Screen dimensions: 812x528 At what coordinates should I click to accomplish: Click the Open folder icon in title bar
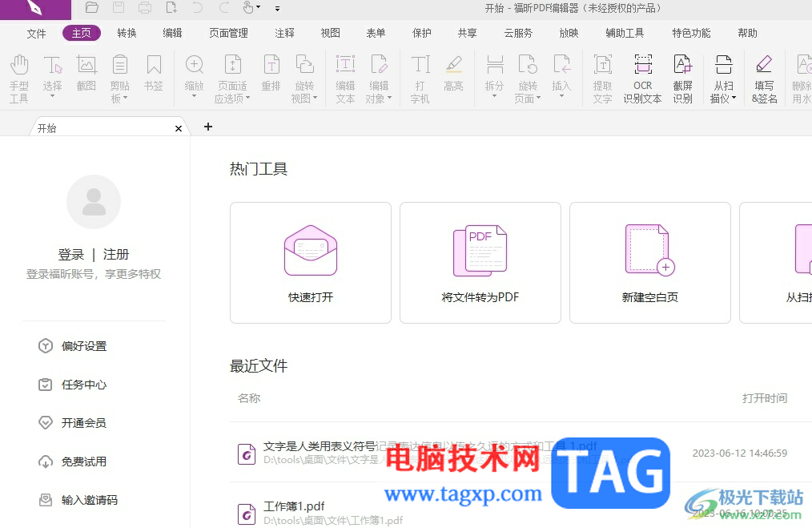(91, 7)
